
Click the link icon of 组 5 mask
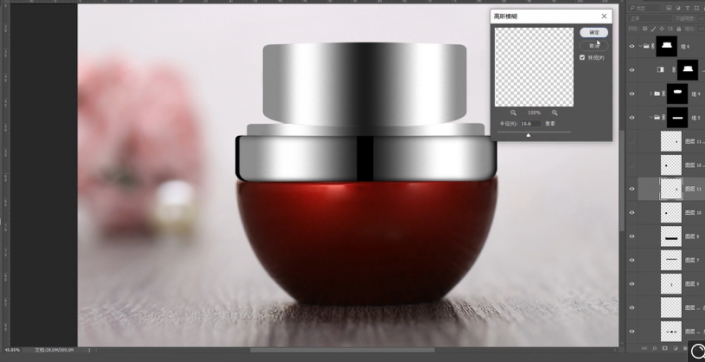coord(663,117)
